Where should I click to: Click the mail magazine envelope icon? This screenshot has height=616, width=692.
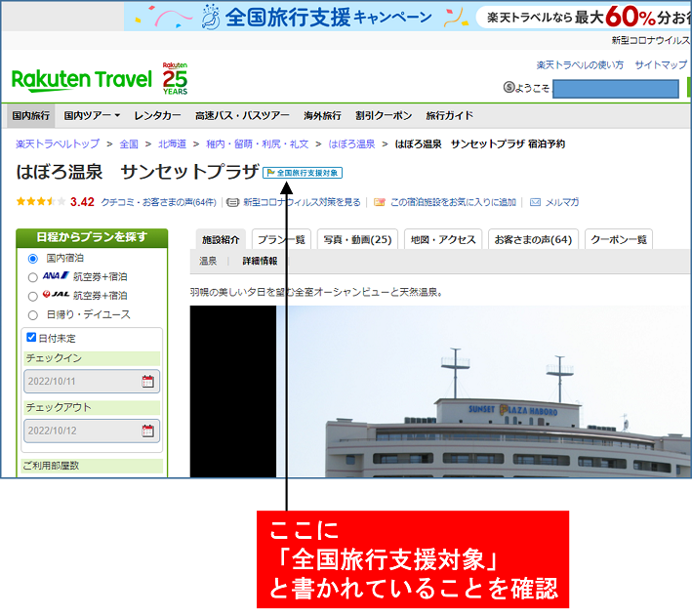pyautogui.click(x=535, y=202)
